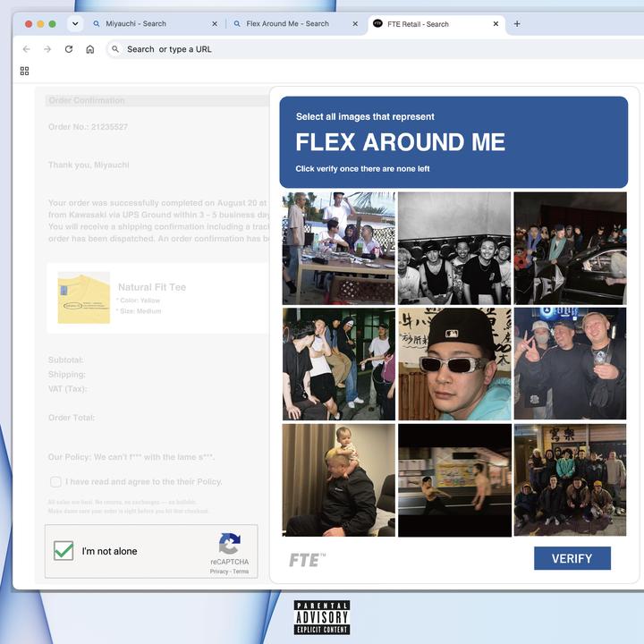Click the VERIFY button
Image resolution: width=644 pixels, height=644 pixels.
pos(572,558)
